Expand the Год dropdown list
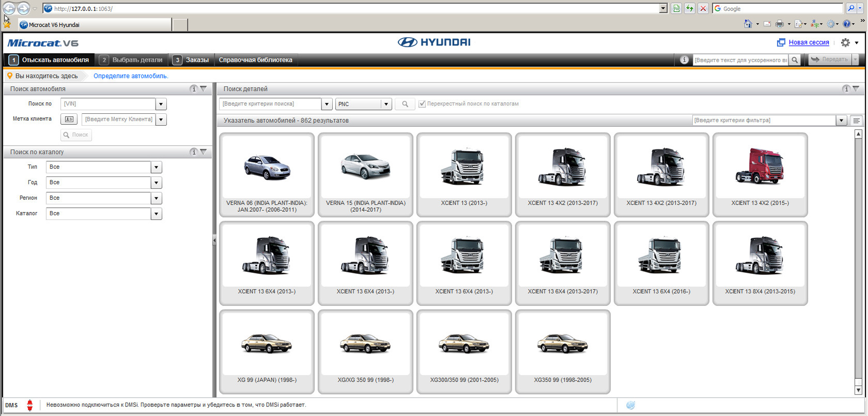The width and height of the screenshot is (868, 416). tap(156, 183)
